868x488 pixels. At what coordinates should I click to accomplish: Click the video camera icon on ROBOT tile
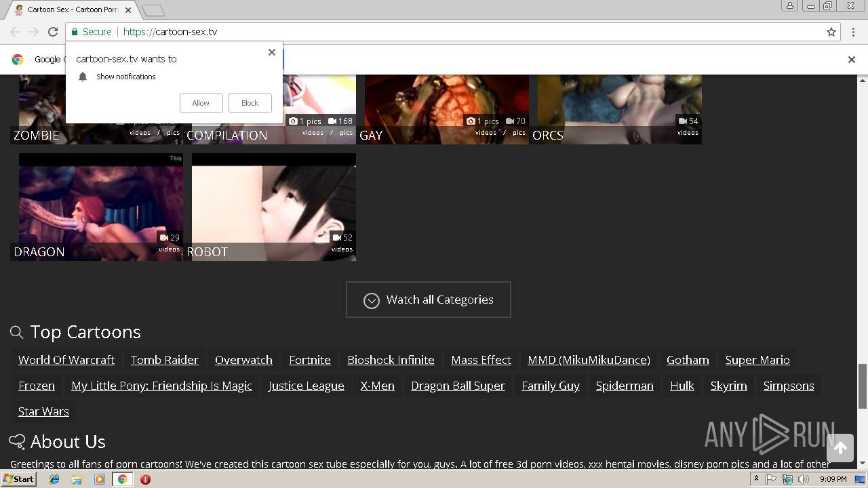pyautogui.click(x=337, y=238)
